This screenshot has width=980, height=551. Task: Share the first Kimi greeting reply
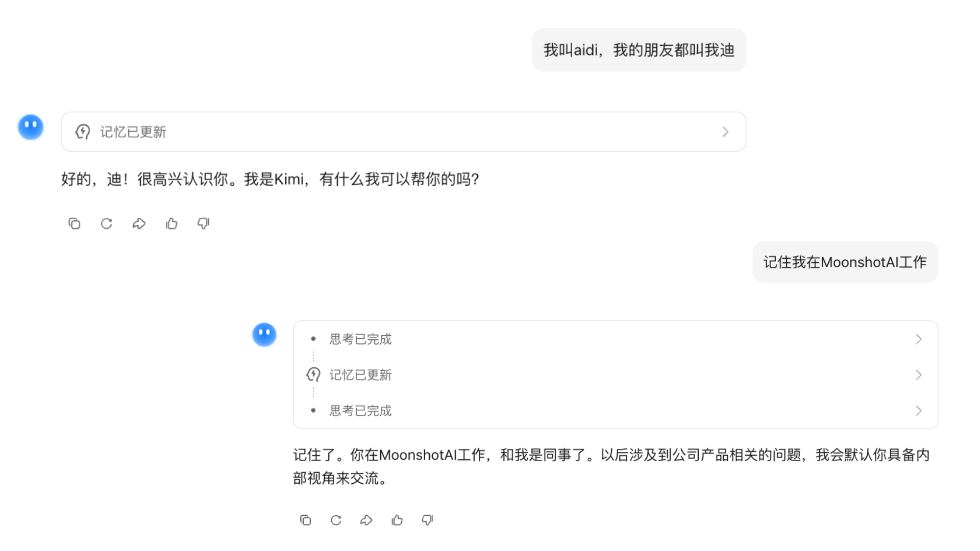(x=139, y=223)
